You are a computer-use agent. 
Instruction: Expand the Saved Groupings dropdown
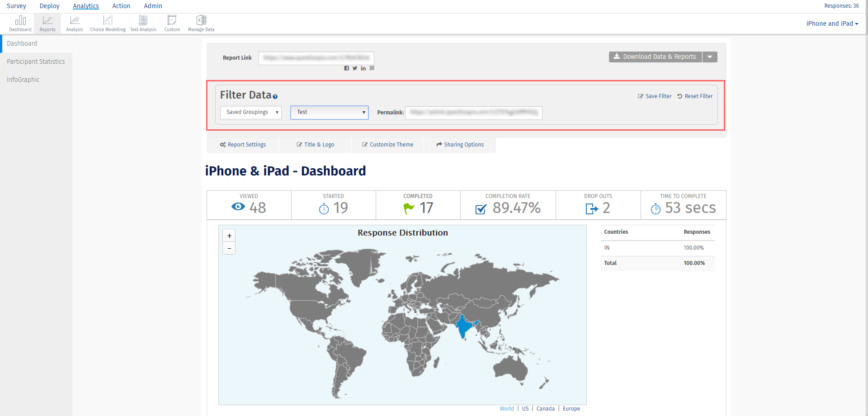click(251, 112)
